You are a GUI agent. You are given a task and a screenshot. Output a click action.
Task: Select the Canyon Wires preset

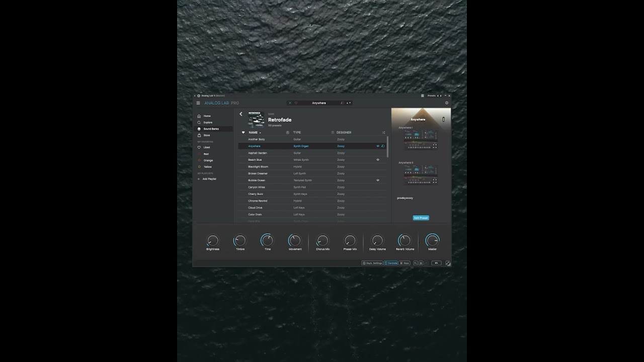[x=312, y=187]
